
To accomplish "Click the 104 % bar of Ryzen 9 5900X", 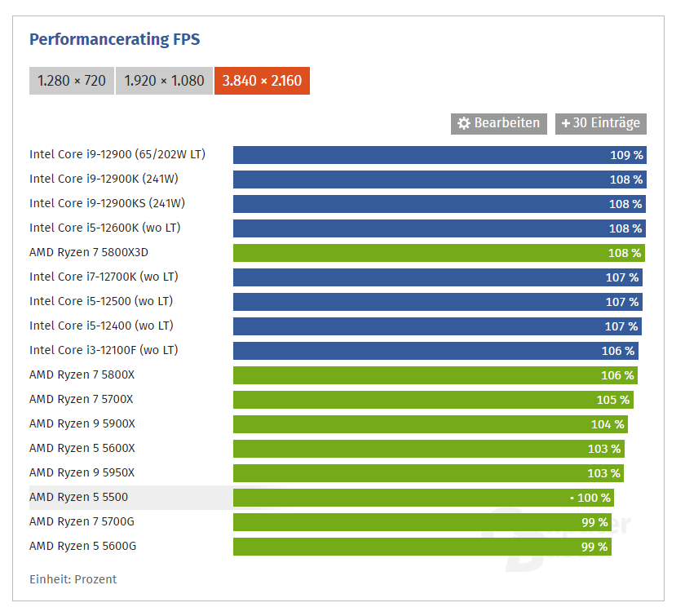I will pos(431,424).
